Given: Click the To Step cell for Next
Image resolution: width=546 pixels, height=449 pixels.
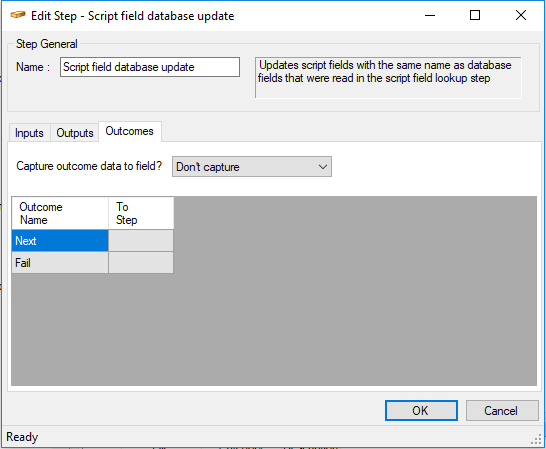Looking at the screenshot, I should tap(141, 241).
